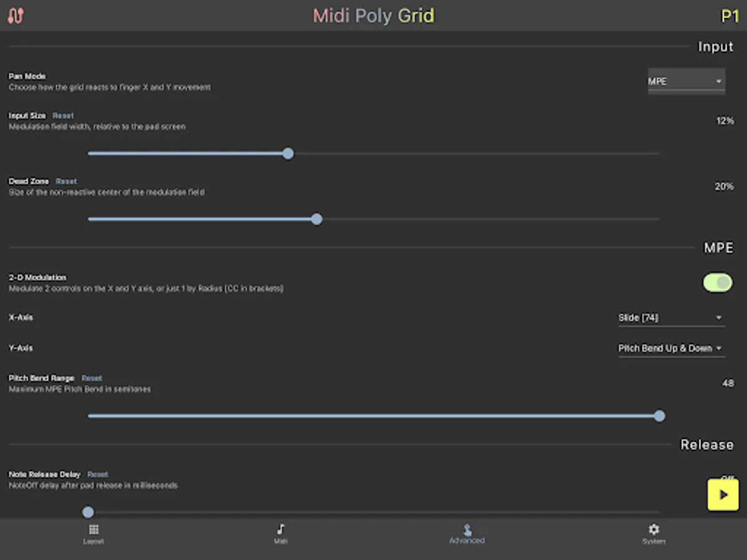Expand the Y-Axis Pitch Bend dropdown
Screen dimensions: 747x560
(670, 348)
